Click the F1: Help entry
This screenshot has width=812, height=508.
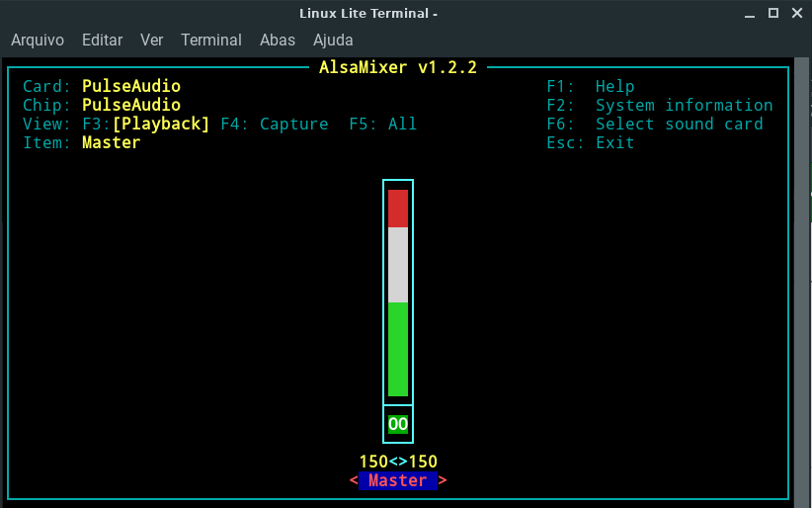(591, 86)
